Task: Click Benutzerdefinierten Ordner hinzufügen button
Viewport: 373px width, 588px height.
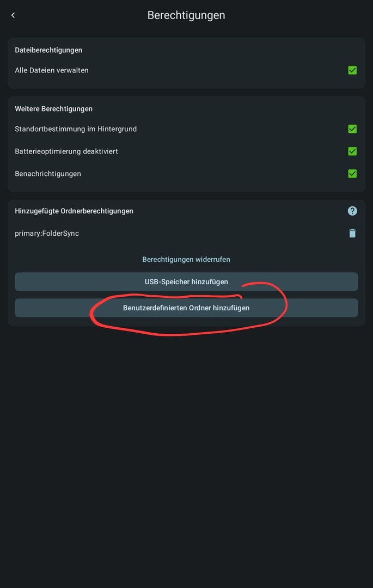Action: [x=186, y=308]
